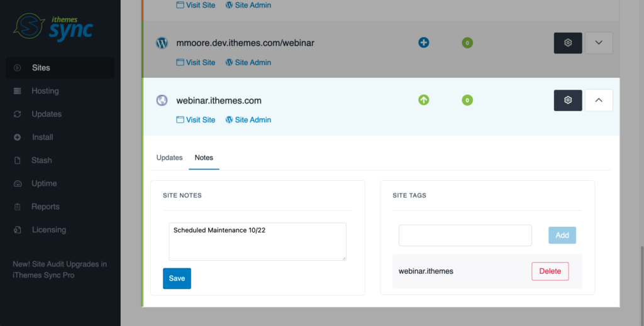Click the iThemes Sync logo

pos(53,28)
